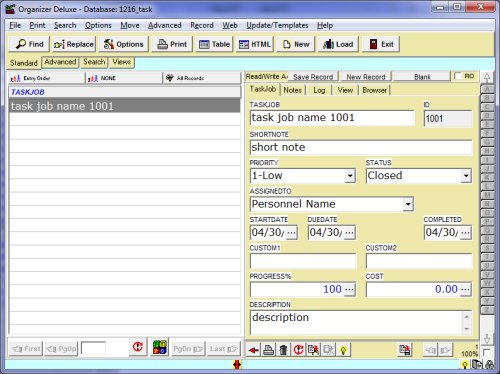500x374 pixels.
Task: Toggle the RO read-only checkbox
Action: pos(458,76)
